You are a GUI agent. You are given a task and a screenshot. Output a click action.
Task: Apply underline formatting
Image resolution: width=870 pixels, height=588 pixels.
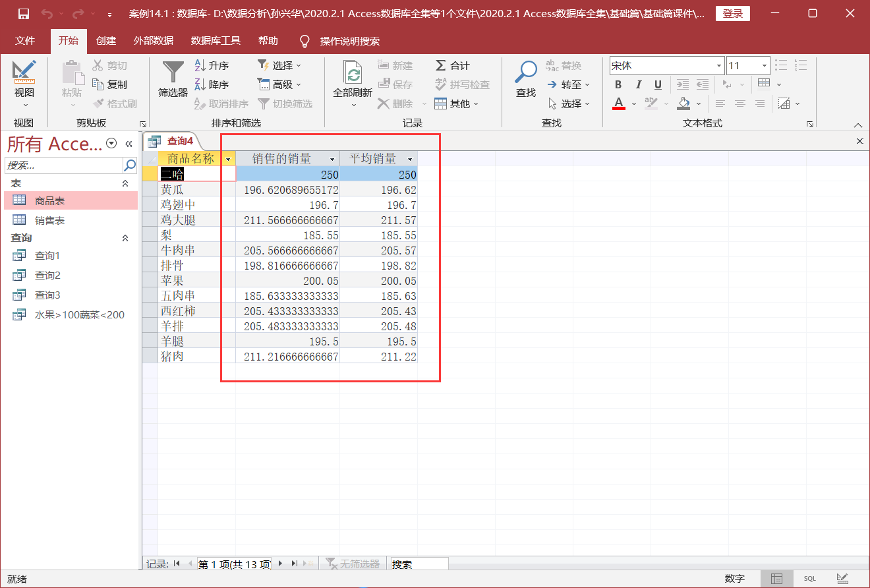pyautogui.click(x=658, y=84)
